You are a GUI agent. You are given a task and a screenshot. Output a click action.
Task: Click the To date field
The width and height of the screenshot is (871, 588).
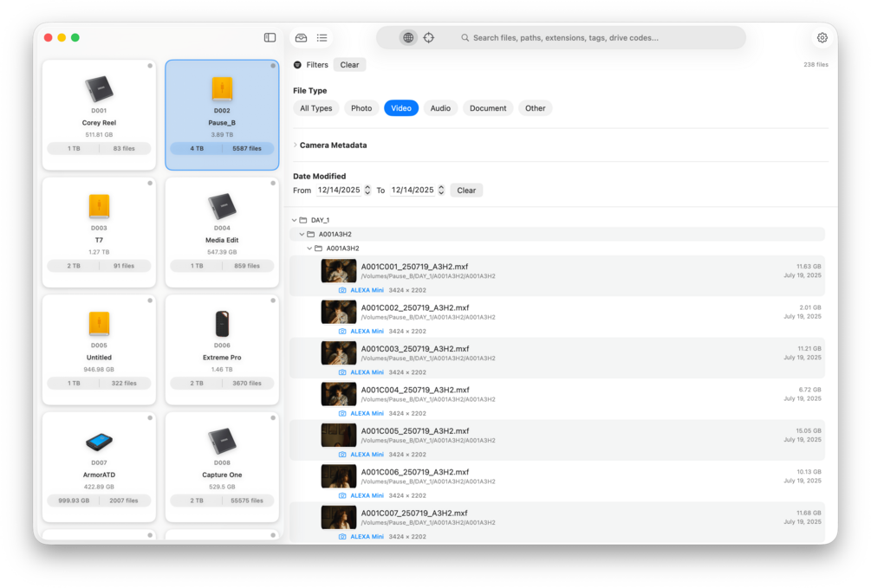point(413,190)
